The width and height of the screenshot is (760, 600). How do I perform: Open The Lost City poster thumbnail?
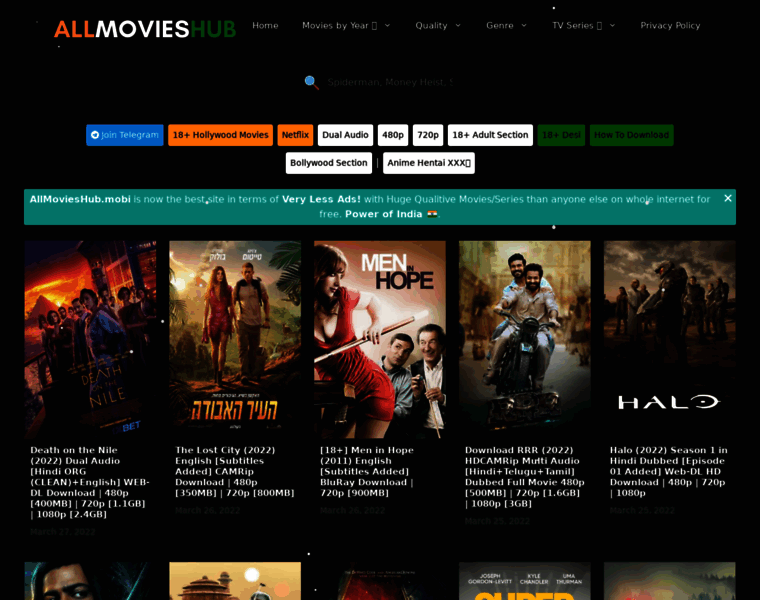(235, 340)
